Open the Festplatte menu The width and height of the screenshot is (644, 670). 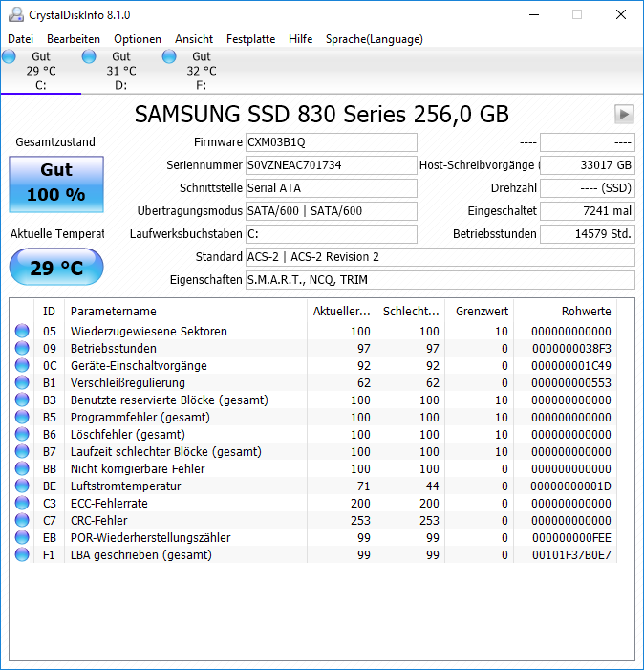point(250,39)
